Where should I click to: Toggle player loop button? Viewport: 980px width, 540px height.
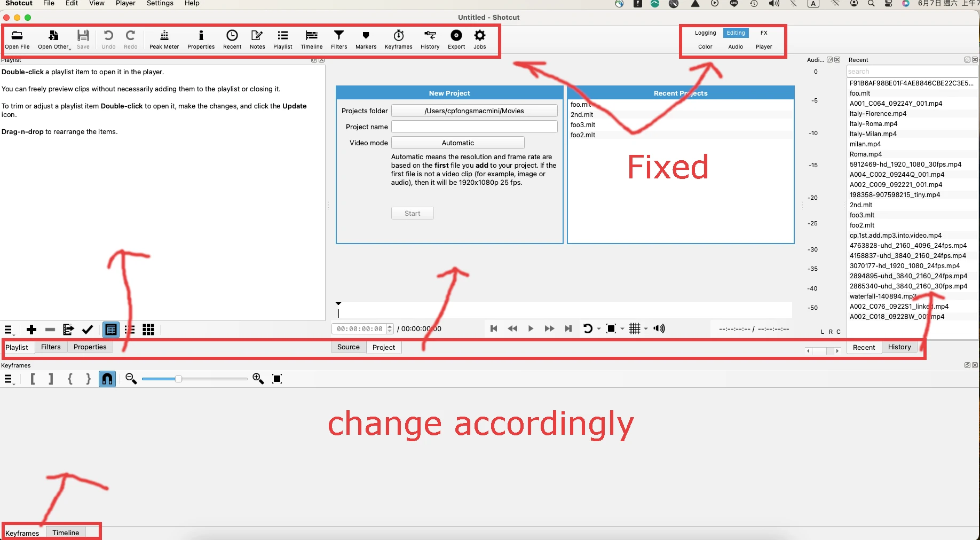pyautogui.click(x=588, y=328)
